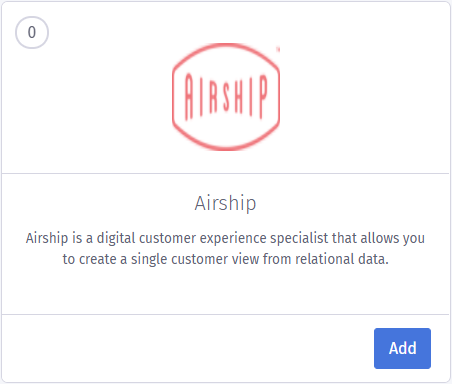Click the empty footer area left of Add

coord(187,348)
